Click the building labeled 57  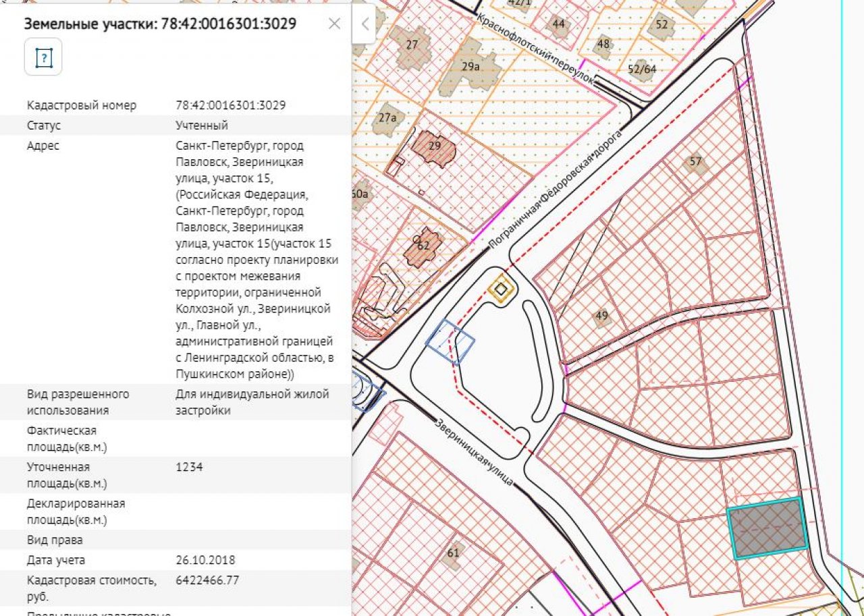click(x=695, y=162)
